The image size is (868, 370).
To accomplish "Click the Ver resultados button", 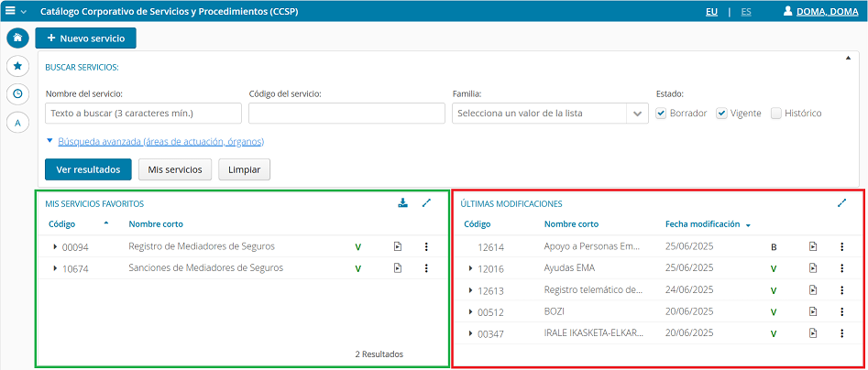I will tap(88, 169).
